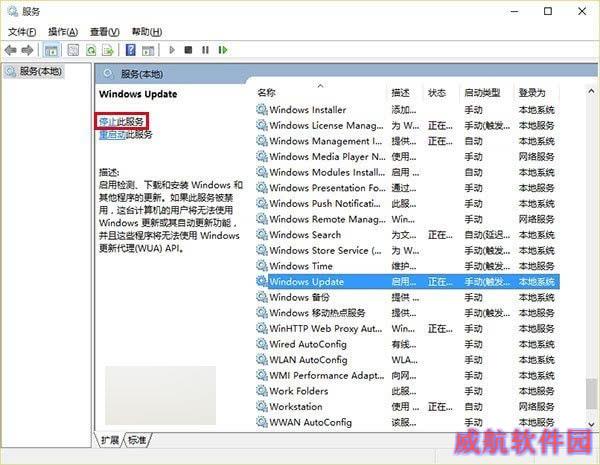Click the gear icon beside Windows Search
This screenshot has width=600, height=465.
coord(262,235)
